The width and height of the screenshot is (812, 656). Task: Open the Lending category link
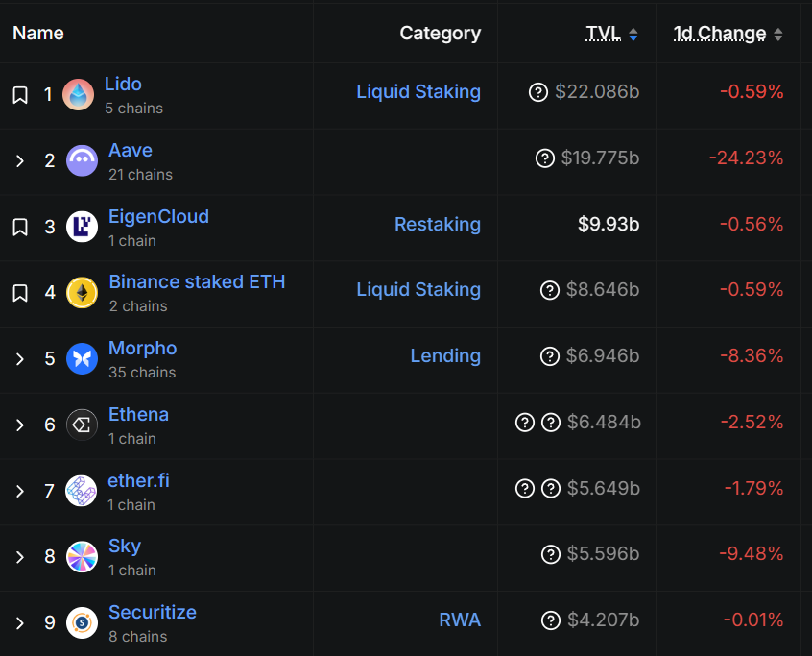coord(445,356)
